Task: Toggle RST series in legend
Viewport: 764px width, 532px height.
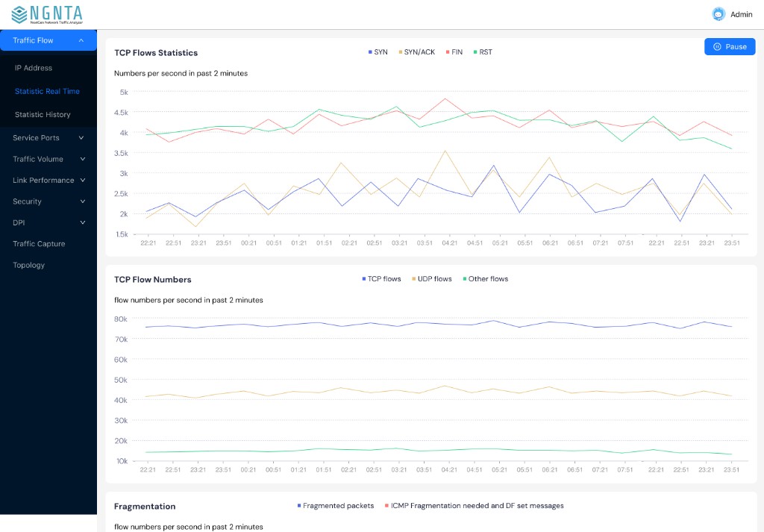Action: click(483, 52)
